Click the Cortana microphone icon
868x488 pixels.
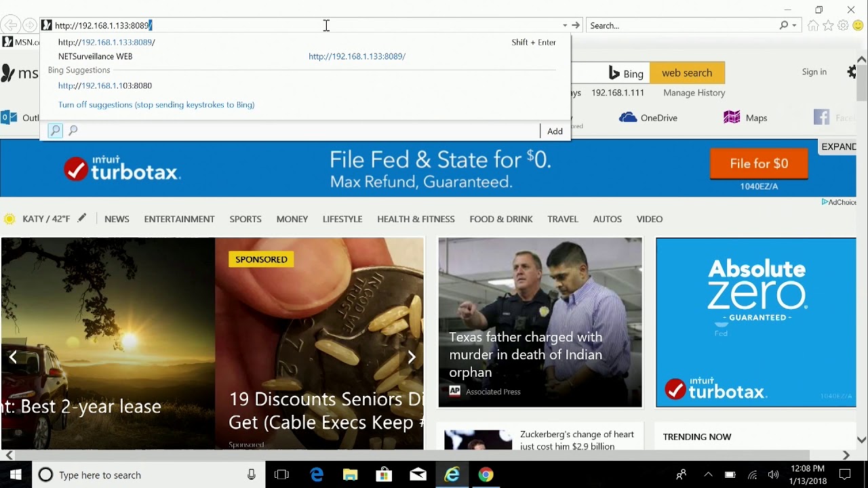pyautogui.click(x=252, y=475)
